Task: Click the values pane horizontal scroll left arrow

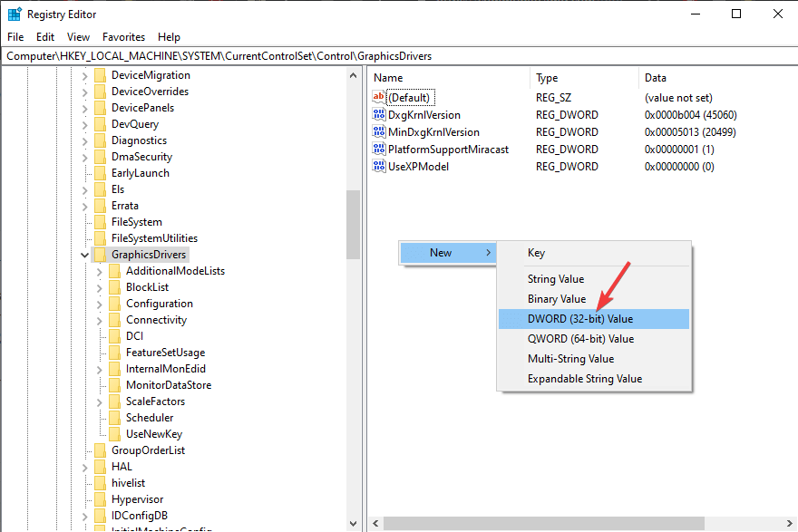Action: tap(375, 523)
